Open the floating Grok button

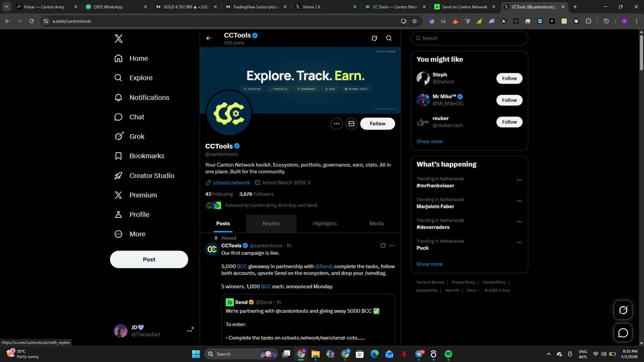(x=623, y=310)
